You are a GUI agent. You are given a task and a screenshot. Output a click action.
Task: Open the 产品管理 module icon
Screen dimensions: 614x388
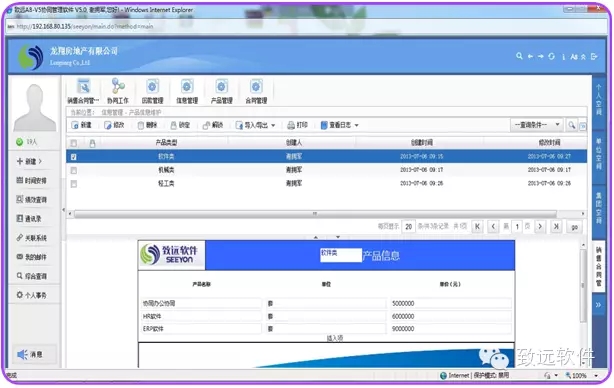(x=222, y=87)
